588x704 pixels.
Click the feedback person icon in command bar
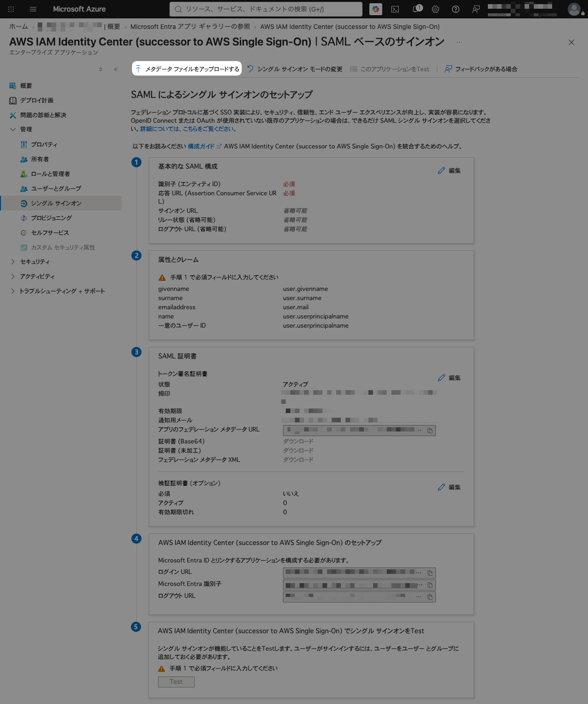[x=448, y=69]
